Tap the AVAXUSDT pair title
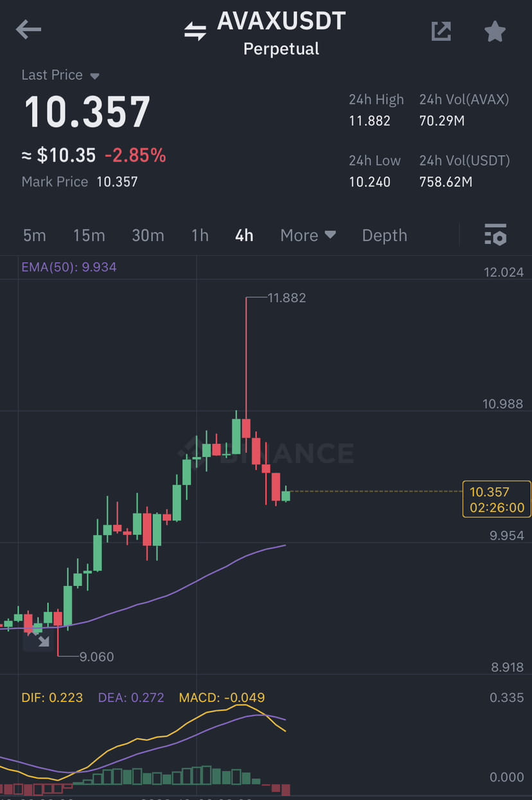 [x=281, y=21]
